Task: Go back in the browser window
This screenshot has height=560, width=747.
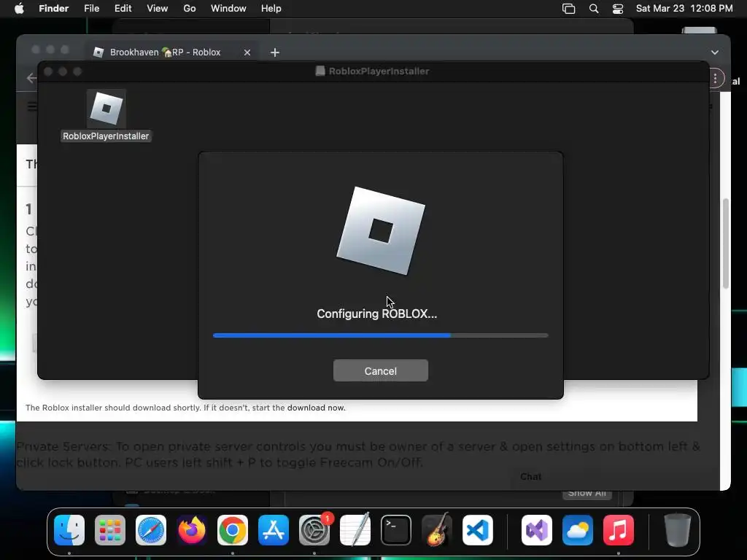Action: coord(31,77)
